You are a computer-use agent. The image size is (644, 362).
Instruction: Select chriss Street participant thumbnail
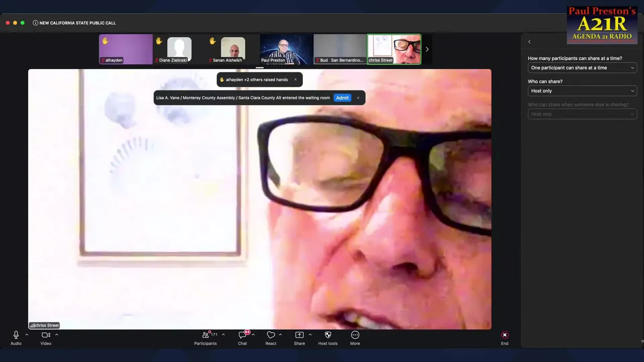click(x=394, y=49)
